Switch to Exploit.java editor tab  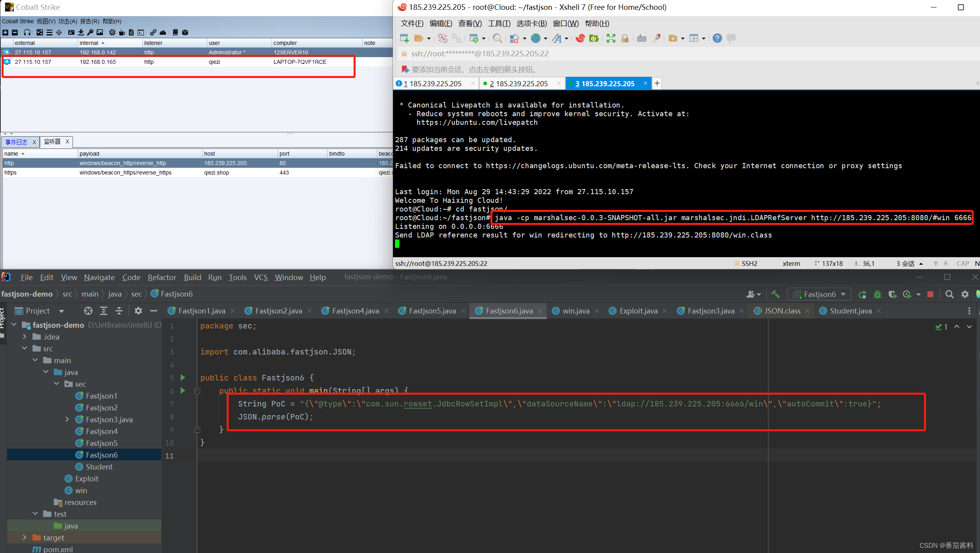coord(638,311)
